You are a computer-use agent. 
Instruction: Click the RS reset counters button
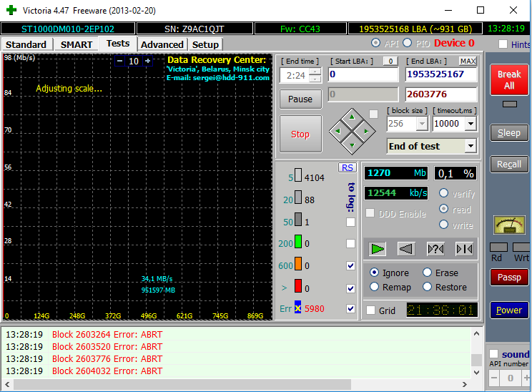click(347, 167)
